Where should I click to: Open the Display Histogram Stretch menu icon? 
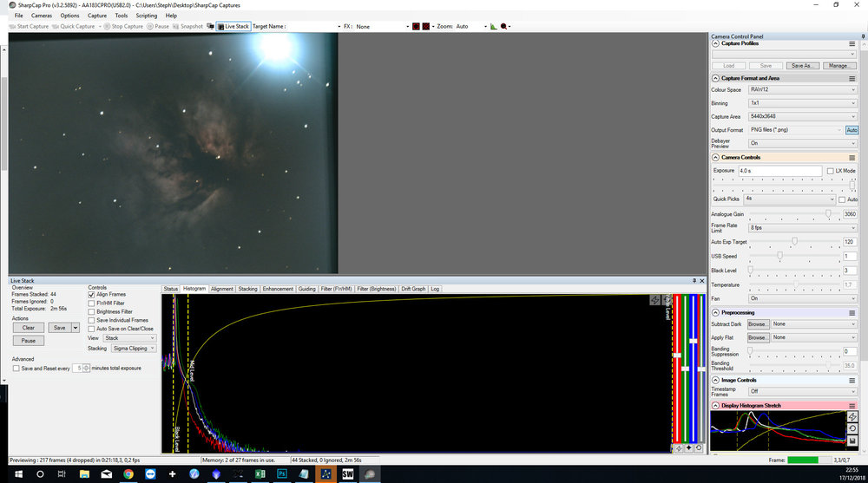(852, 406)
